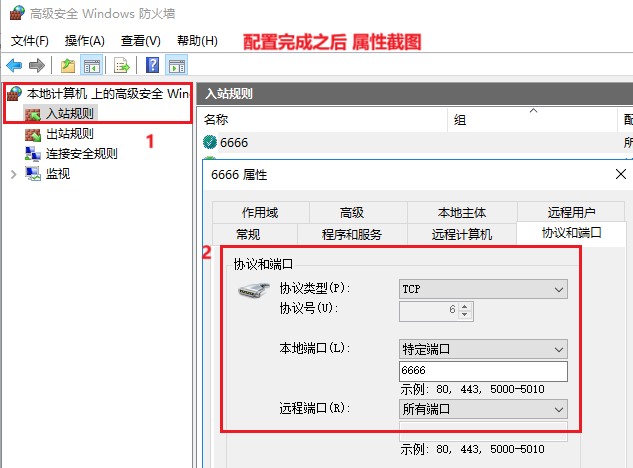The width and height of the screenshot is (633, 468).
Task: Increase the 协议号 spinner value
Action: coord(465,307)
